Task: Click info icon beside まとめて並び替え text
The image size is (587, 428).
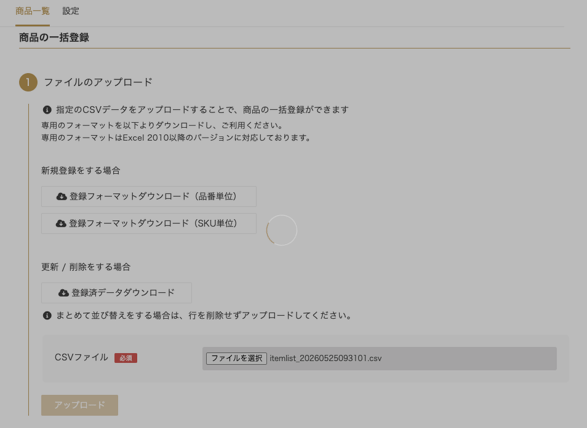Action: [47, 316]
